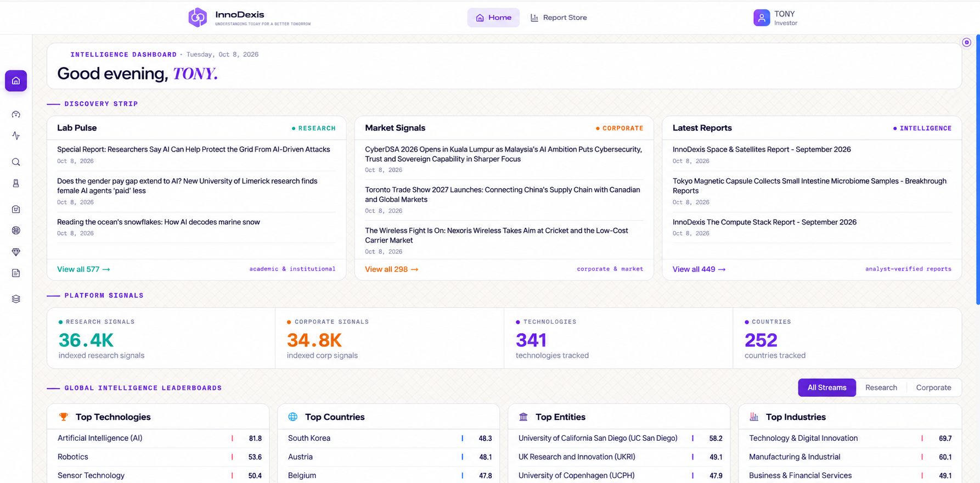This screenshot has width=980, height=483.
Task: Filter leaderboards by Corporate
Action: (933, 387)
